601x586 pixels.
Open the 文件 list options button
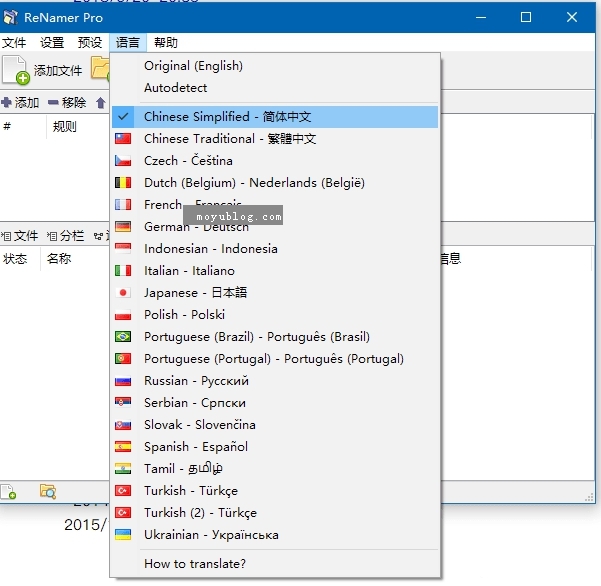click(x=20, y=236)
